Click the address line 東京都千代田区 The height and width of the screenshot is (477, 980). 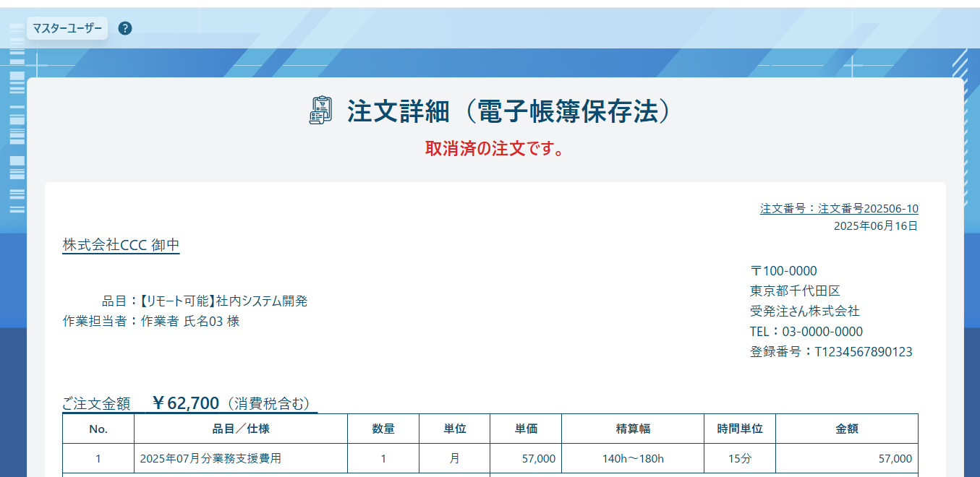click(x=795, y=291)
